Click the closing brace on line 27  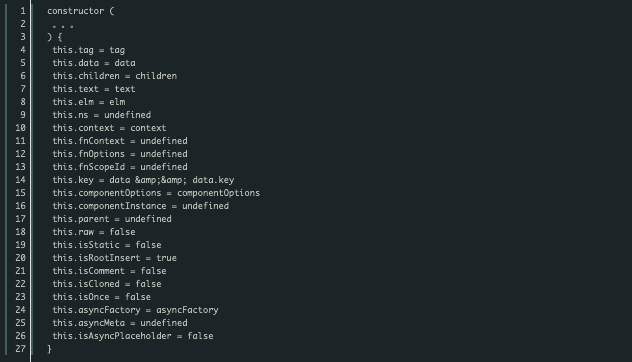pyautogui.click(x=49, y=349)
